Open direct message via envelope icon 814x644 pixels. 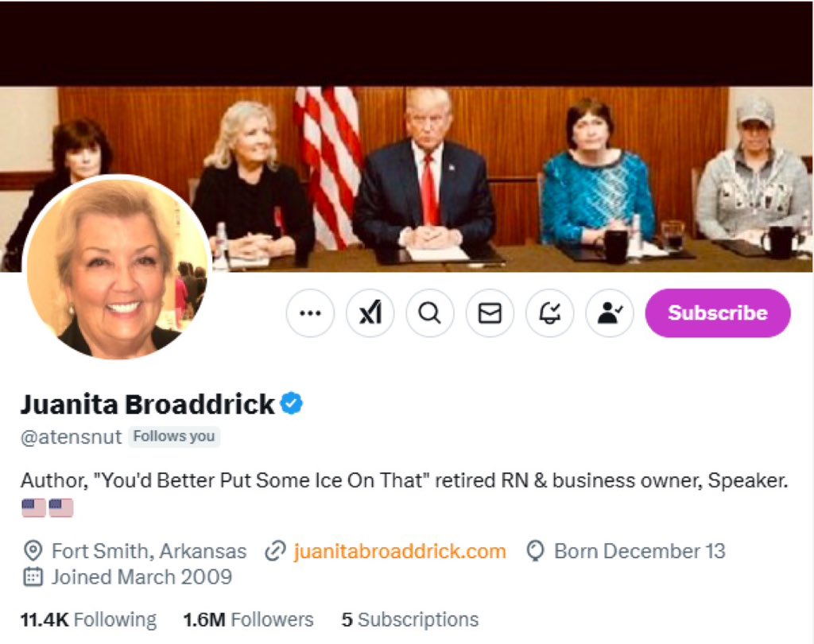[490, 313]
